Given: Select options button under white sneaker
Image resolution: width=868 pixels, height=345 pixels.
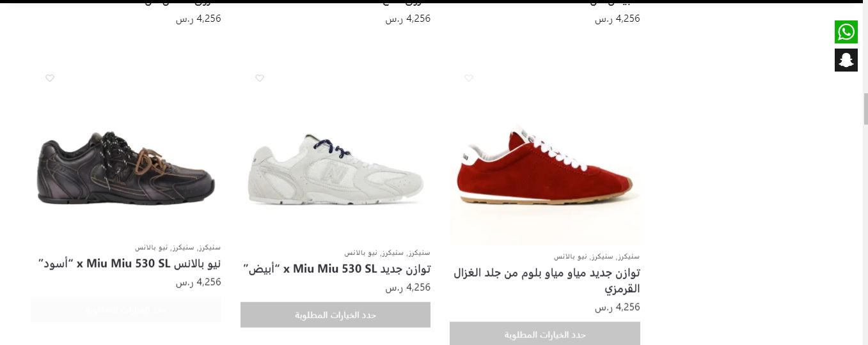Looking at the screenshot, I should coord(335,315).
